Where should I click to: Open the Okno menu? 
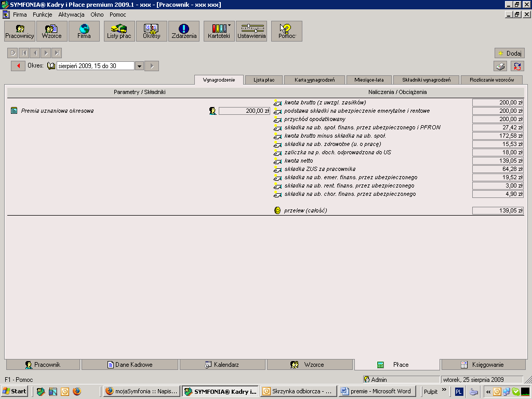tap(97, 15)
